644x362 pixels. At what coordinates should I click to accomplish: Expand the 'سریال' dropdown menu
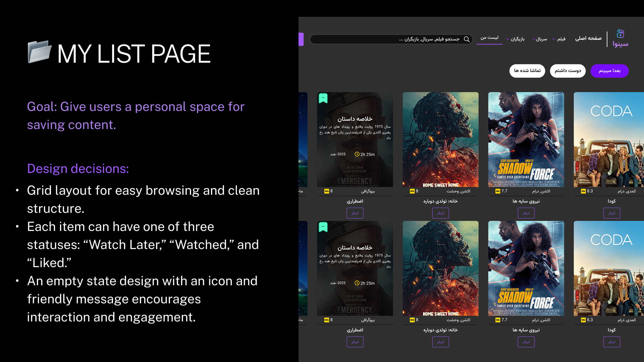point(540,39)
